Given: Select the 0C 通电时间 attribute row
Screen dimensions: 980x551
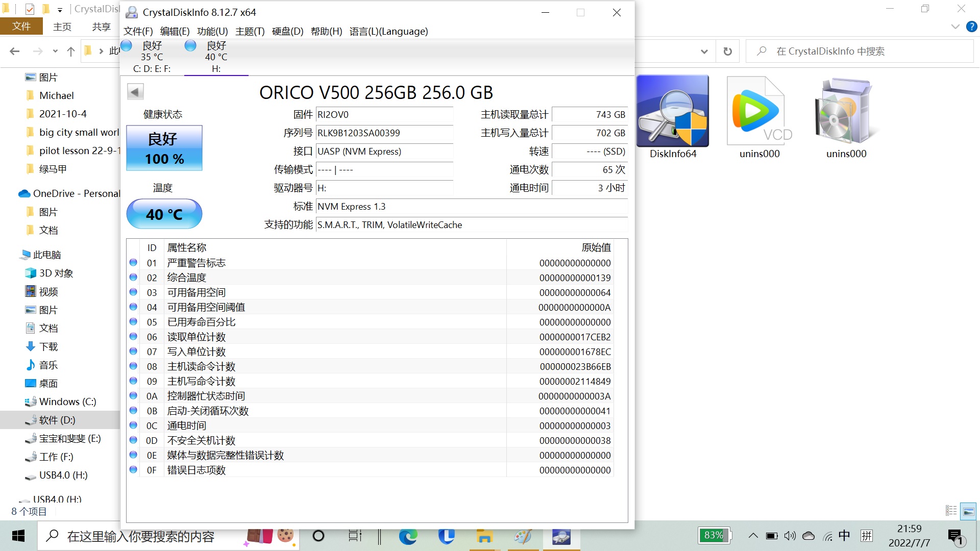Looking at the screenshot, I should pos(370,425).
